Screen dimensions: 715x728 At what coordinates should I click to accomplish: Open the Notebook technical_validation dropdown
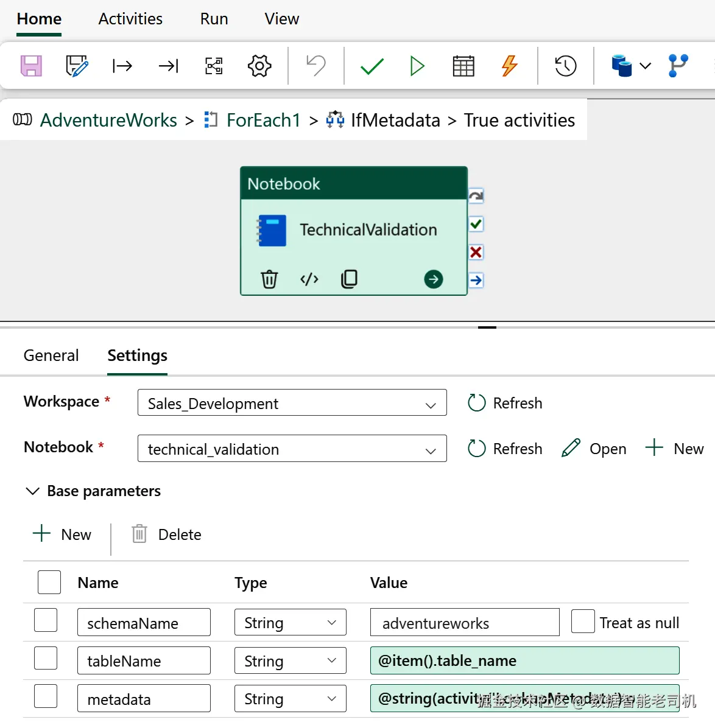tap(292, 449)
